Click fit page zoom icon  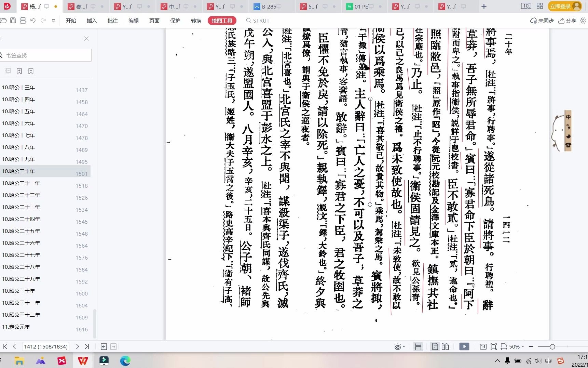tap(494, 346)
